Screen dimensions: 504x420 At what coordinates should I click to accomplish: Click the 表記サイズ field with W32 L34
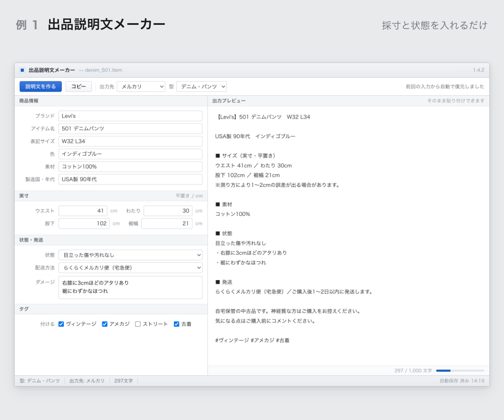click(x=130, y=141)
